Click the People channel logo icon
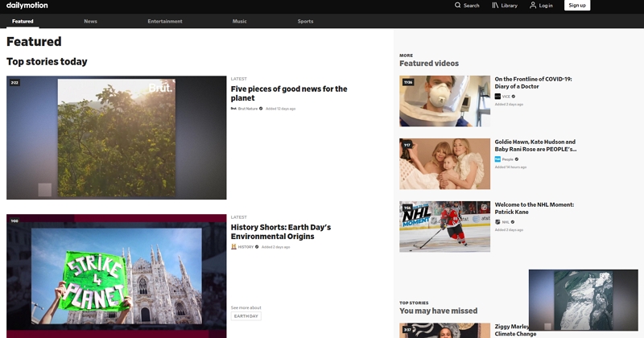 (x=497, y=159)
